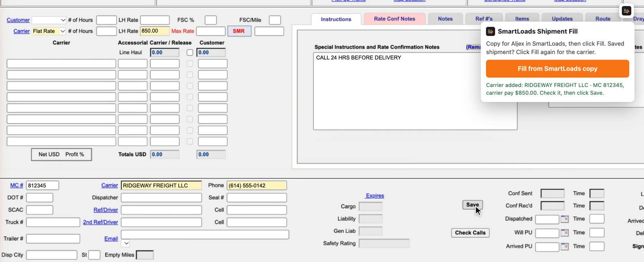This screenshot has height=262, width=644.
Task: Click the Dispatcher input field
Action: coord(161,198)
